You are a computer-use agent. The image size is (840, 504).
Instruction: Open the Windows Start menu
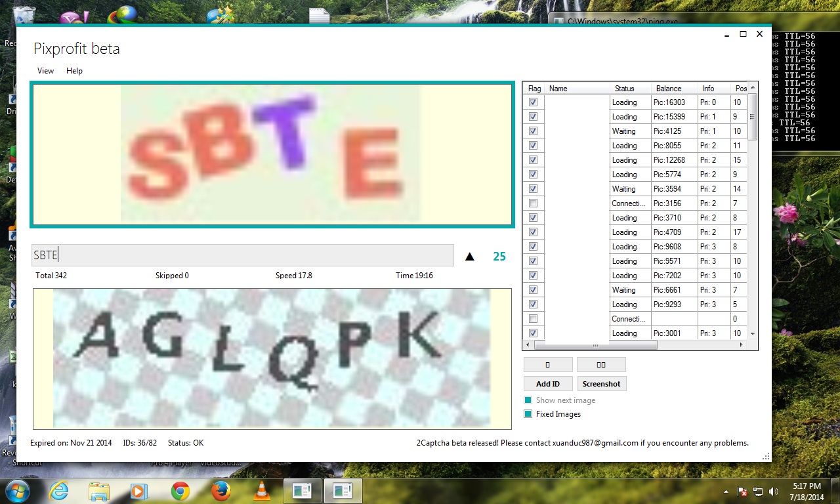(18, 490)
